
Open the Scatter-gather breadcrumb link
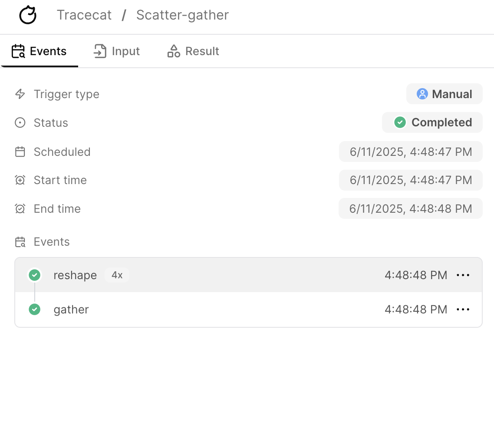(x=182, y=15)
